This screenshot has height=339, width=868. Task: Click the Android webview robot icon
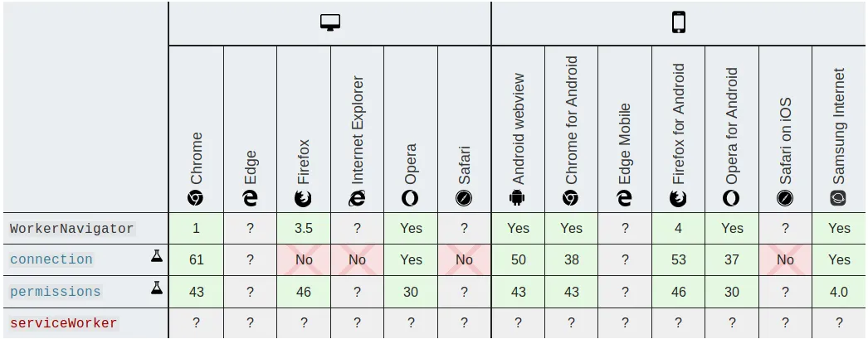(517, 197)
